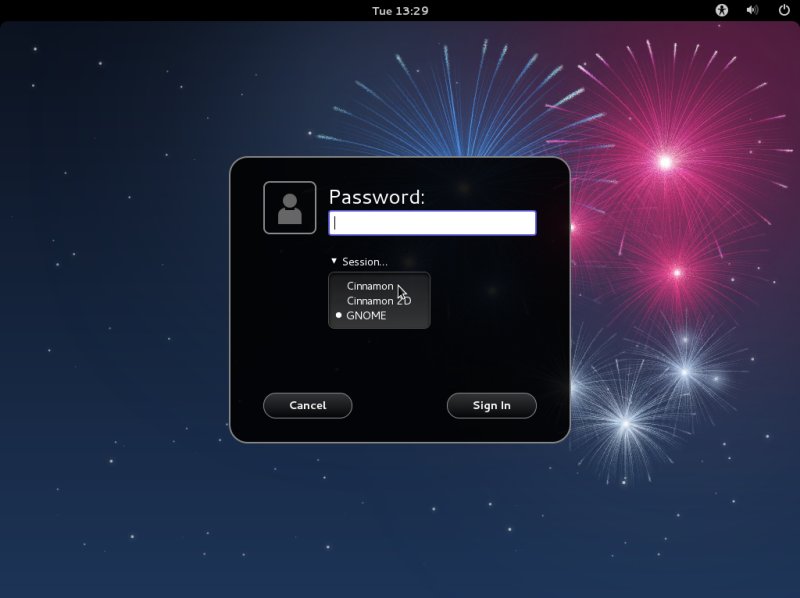Click the Sign In button

pyautogui.click(x=491, y=405)
